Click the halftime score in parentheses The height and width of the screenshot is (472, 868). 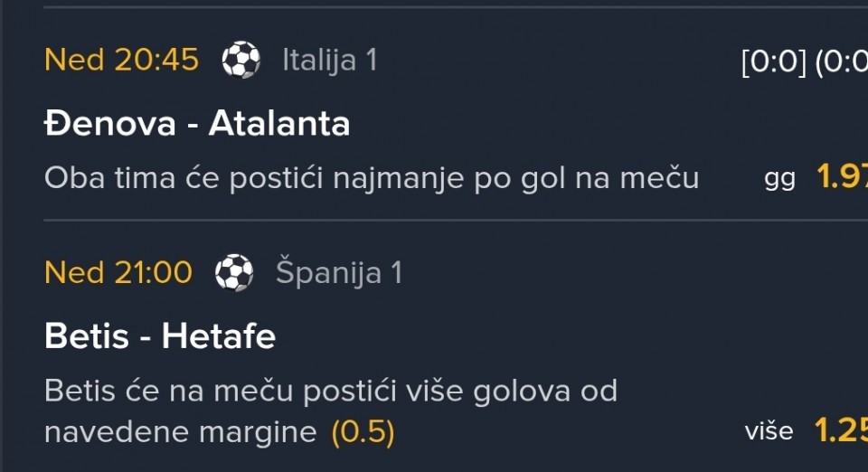[x=841, y=63]
